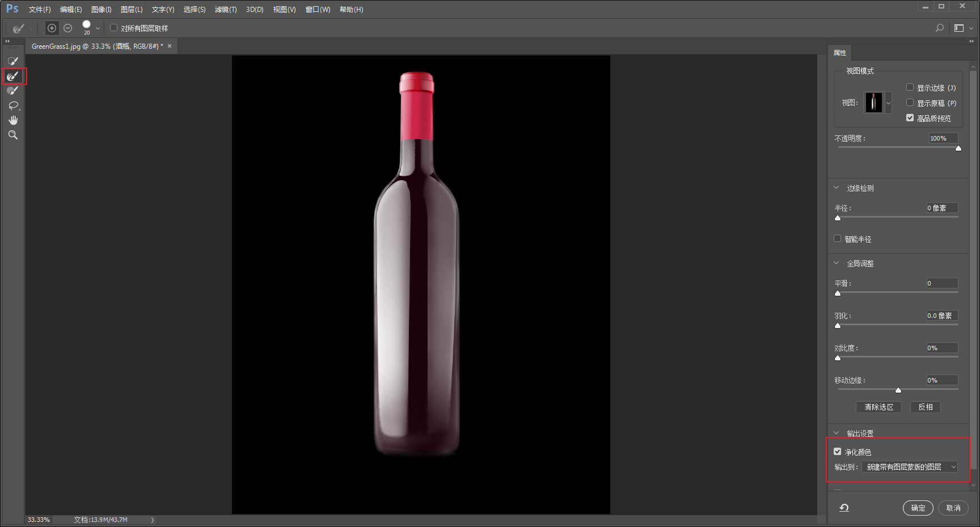Click the Ps logo icon
Viewport: 980px width, 527px height.
pos(12,9)
